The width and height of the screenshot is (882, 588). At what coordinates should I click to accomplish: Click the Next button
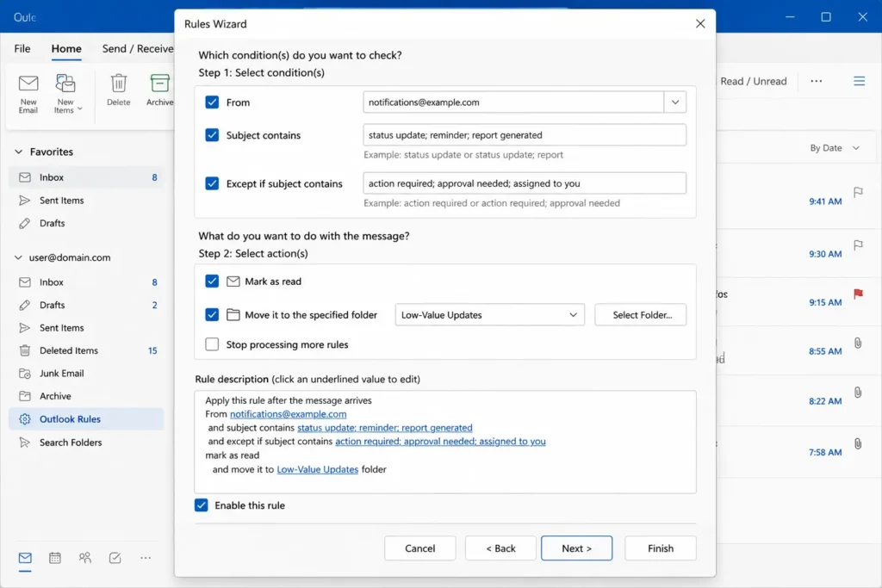pyautogui.click(x=576, y=548)
